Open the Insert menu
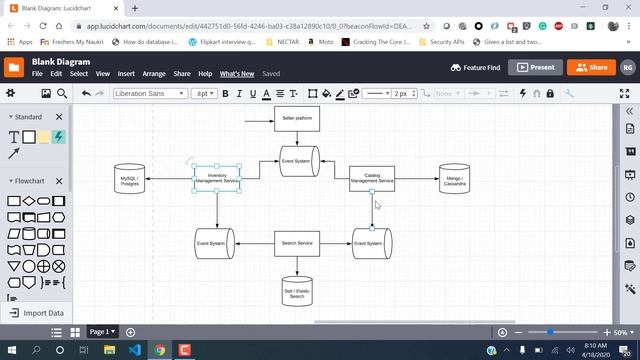Screen dimensions: 640x360 click(x=126, y=74)
